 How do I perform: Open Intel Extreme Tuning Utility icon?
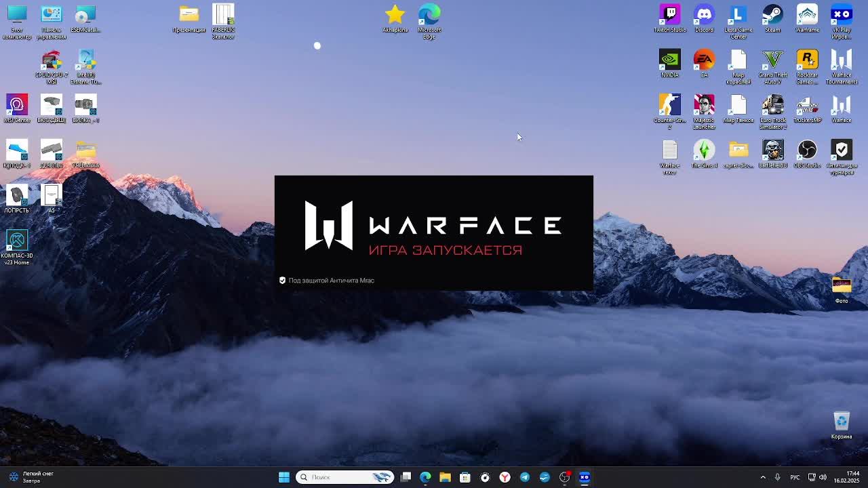click(85, 67)
